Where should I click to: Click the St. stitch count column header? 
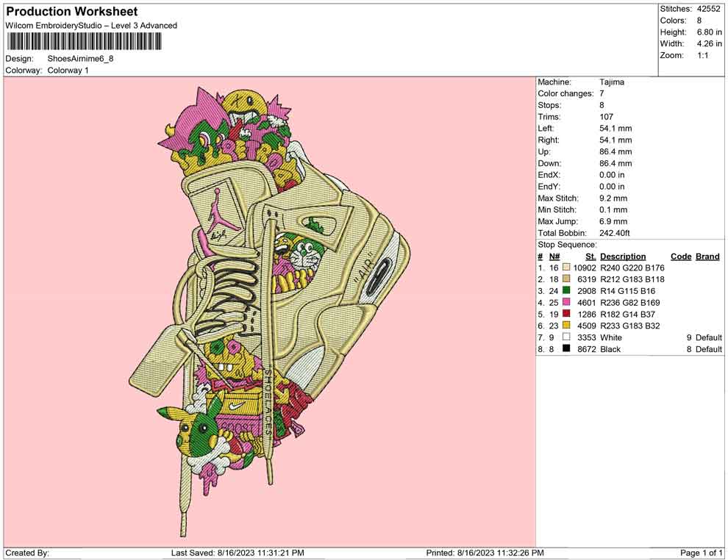(590, 256)
